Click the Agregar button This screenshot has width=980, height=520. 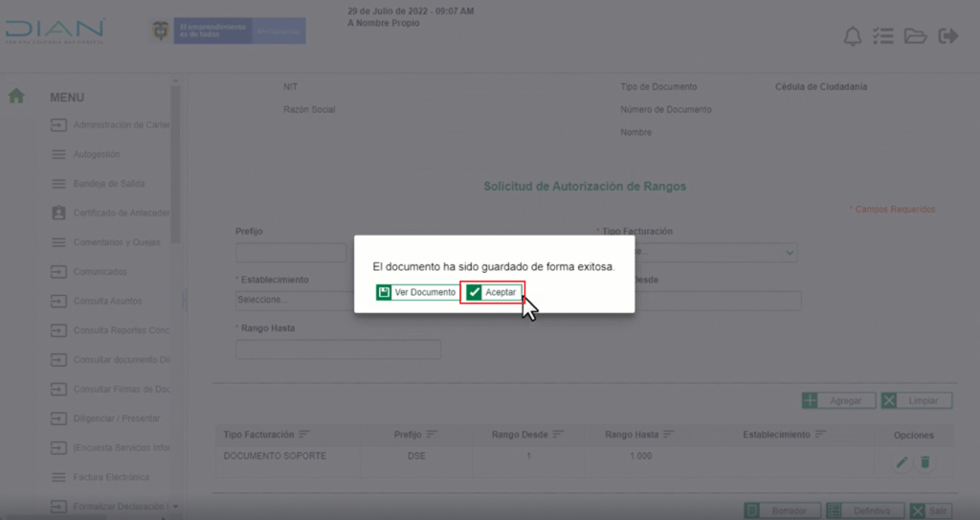(838, 400)
